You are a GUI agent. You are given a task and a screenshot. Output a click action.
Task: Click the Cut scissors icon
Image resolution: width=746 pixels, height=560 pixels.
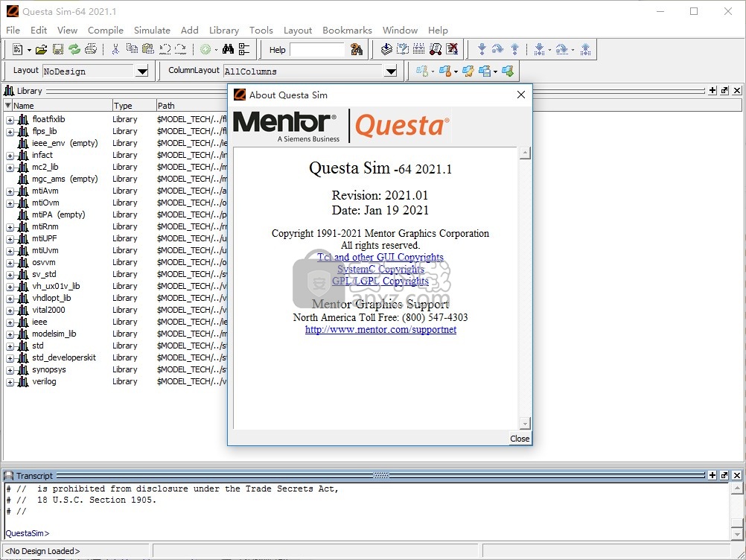[x=115, y=49]
